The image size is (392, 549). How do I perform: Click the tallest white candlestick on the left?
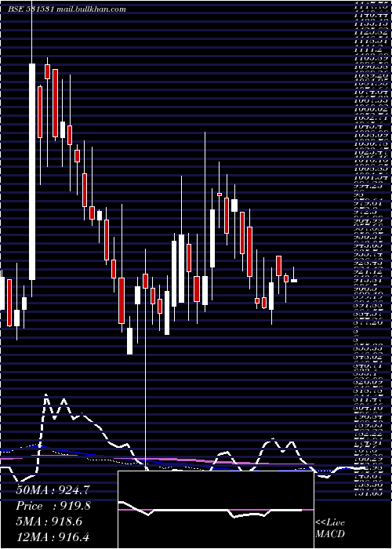pyautogui.click(x=32, y=172)
